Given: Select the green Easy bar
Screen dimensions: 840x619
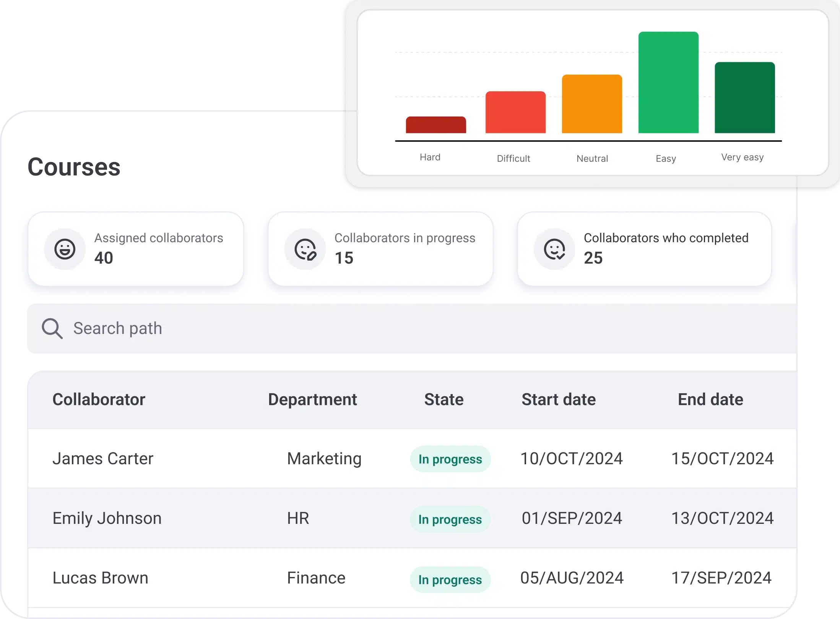Looking at the screenshot, I should pos(668,83).
